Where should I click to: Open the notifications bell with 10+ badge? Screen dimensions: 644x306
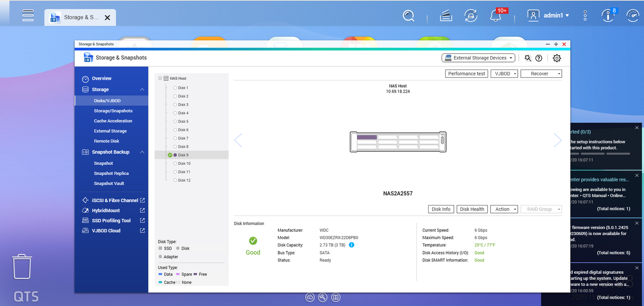tap(496, 15)
